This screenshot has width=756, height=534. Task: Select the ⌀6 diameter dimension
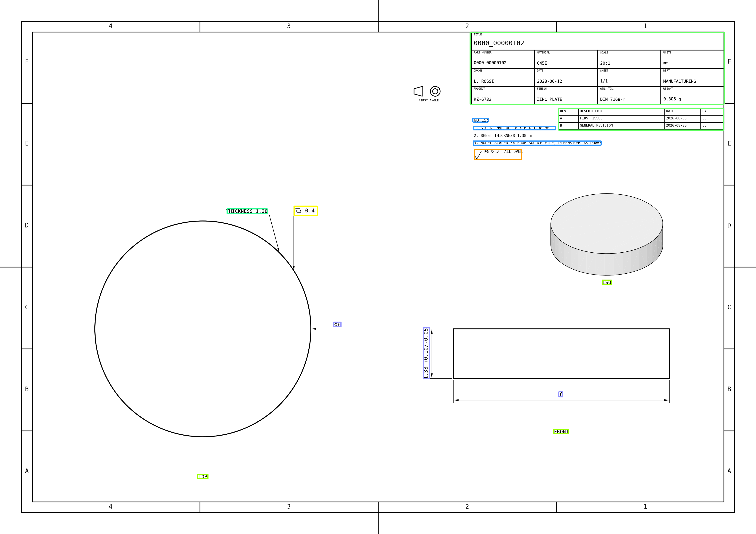pyautogui.click(x=337, y=325)
